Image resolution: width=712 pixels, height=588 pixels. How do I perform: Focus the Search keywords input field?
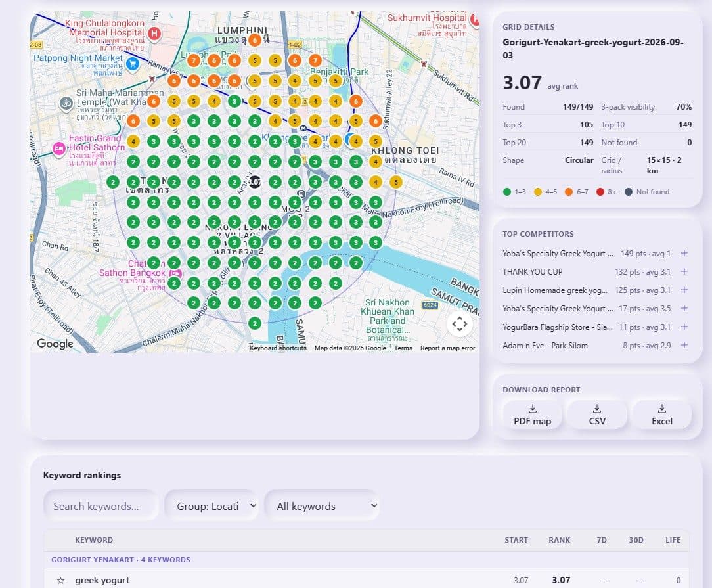pos(100,506)
